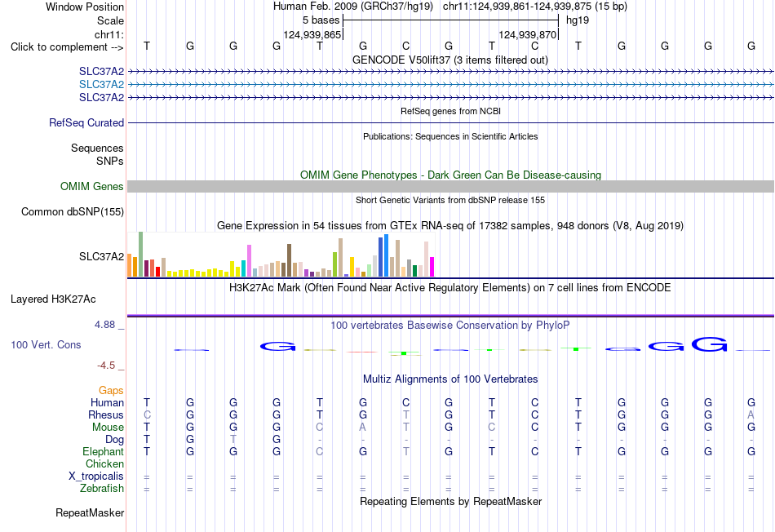
Task: Open the H3K27Ac Mark ENCODE title
Action: (x=449, y=288)
